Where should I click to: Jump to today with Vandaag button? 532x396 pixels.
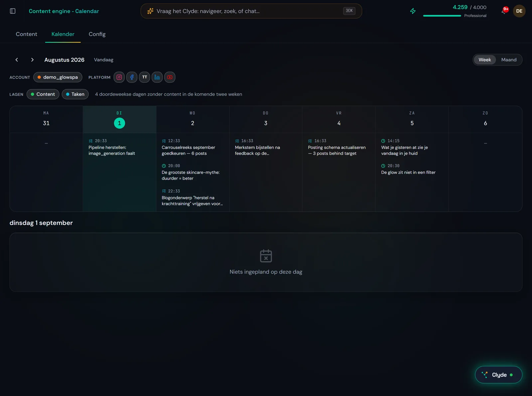point(104,60)
